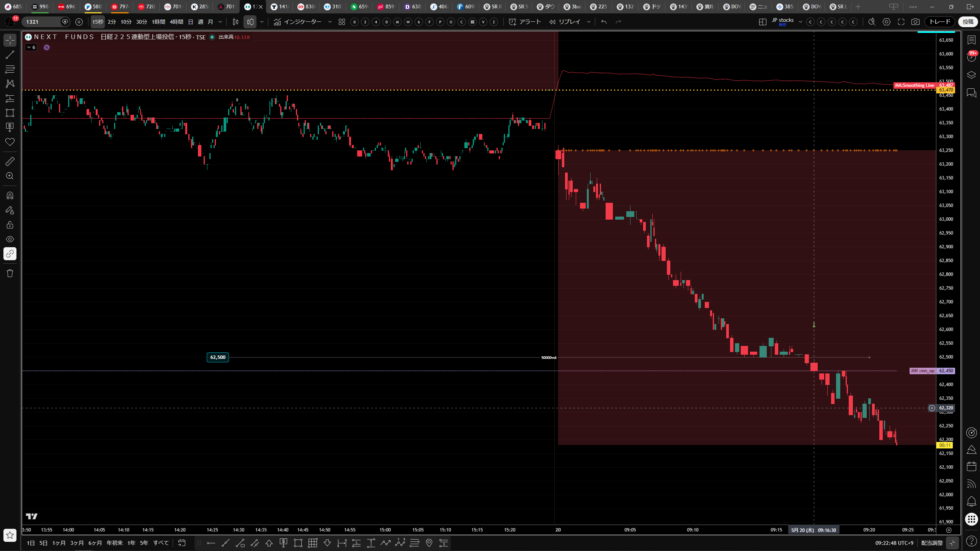Screen dimensions: 980x551
Task: Pick the rectangle tool in bottom drawing toolbar
Action: (298, 543)
